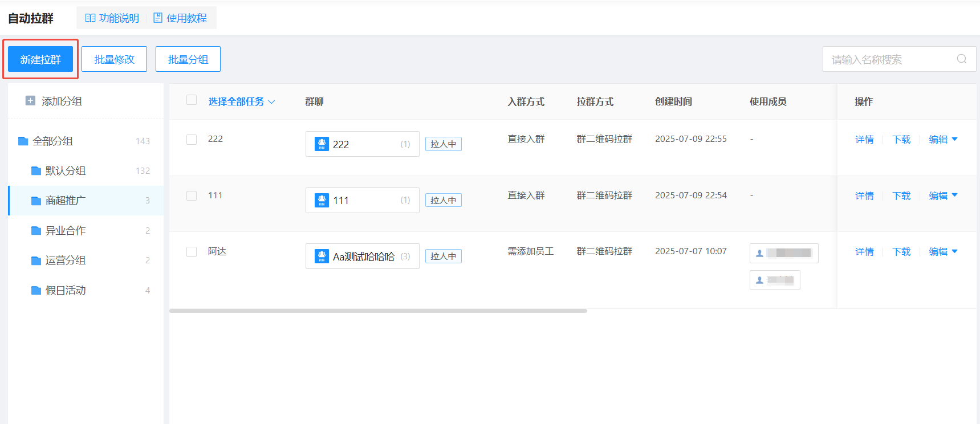Click 添加分组 to add a group
This screenshot has height=424, width=980.
point(54,101)
